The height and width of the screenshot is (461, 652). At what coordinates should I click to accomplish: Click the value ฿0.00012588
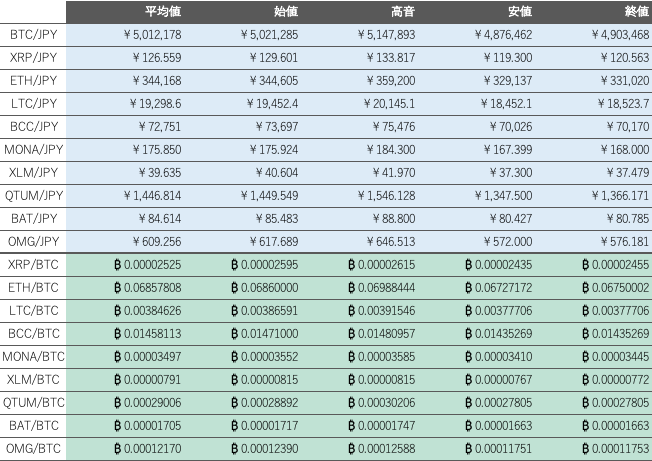[x=382, y=448]
